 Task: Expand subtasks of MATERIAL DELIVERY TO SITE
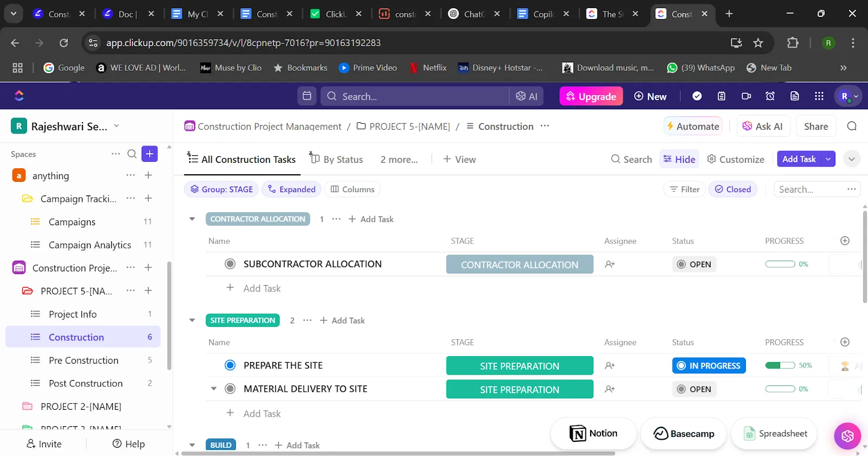coord(214,389)
